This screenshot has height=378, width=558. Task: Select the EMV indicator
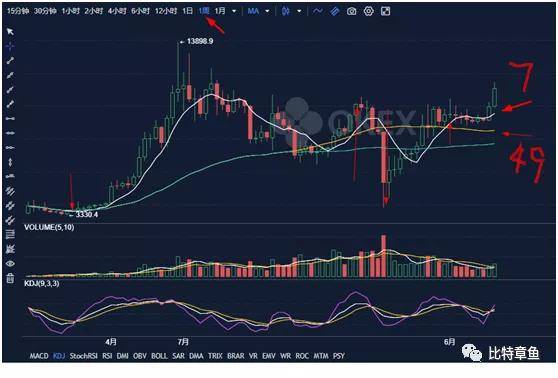pos(269,356)
